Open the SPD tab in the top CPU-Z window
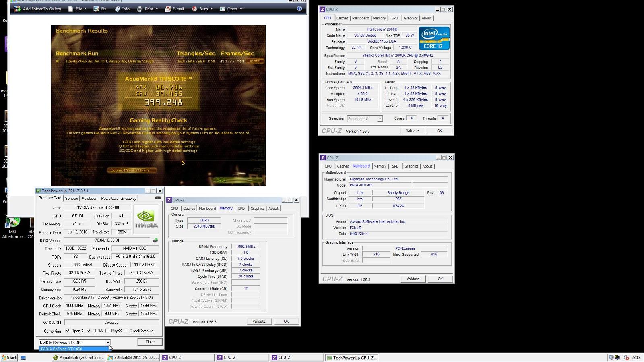Image resolution: width=644 pixels, height=362 pixels. [394, 18]
